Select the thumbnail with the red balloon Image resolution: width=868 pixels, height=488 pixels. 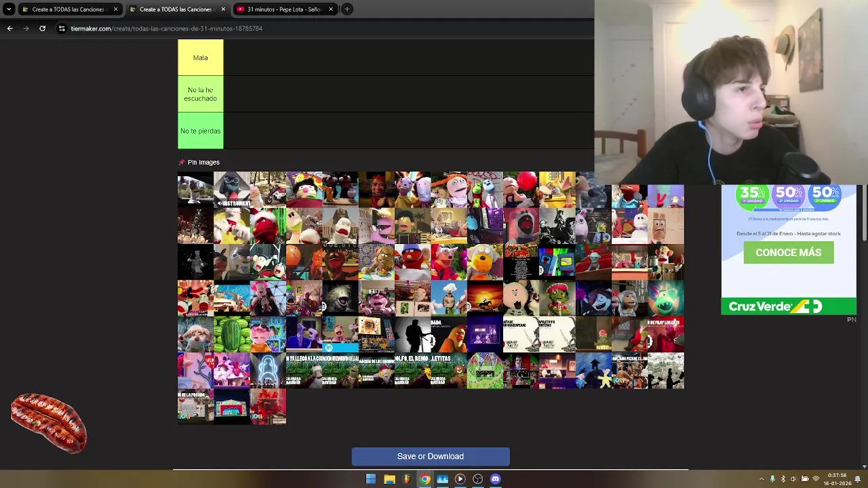coord(521,190)
